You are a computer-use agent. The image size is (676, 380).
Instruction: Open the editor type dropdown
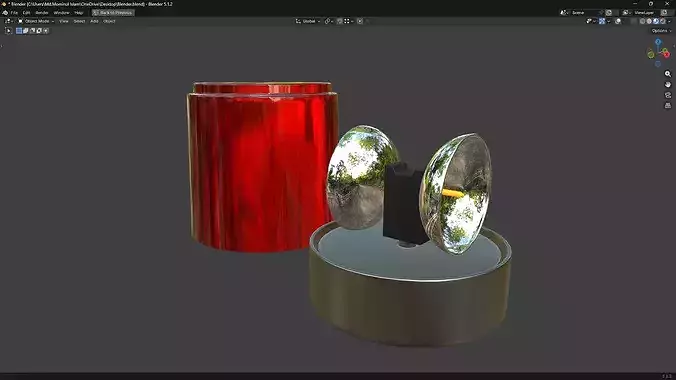(x=9, y=21)
